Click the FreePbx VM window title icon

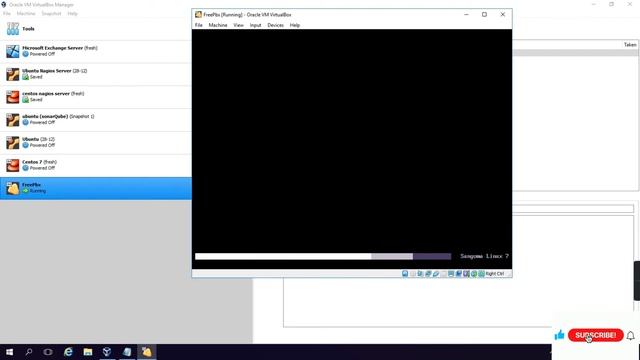(x=198, y=14)
